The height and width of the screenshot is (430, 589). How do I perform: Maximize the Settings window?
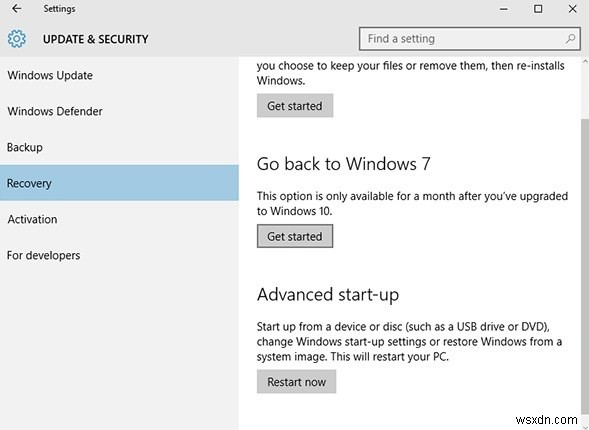coord(538,9)
